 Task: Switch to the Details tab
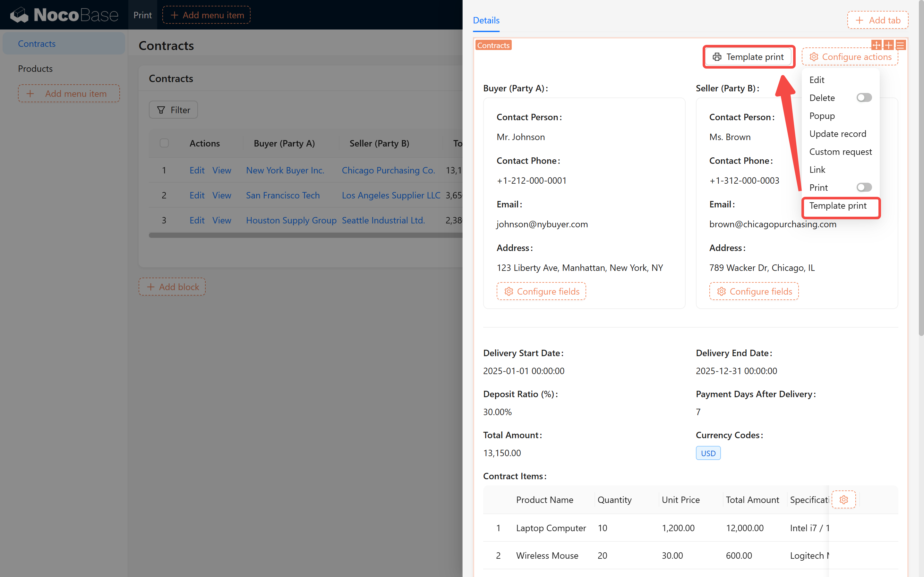pyautogui.click(x=486, y=20)
